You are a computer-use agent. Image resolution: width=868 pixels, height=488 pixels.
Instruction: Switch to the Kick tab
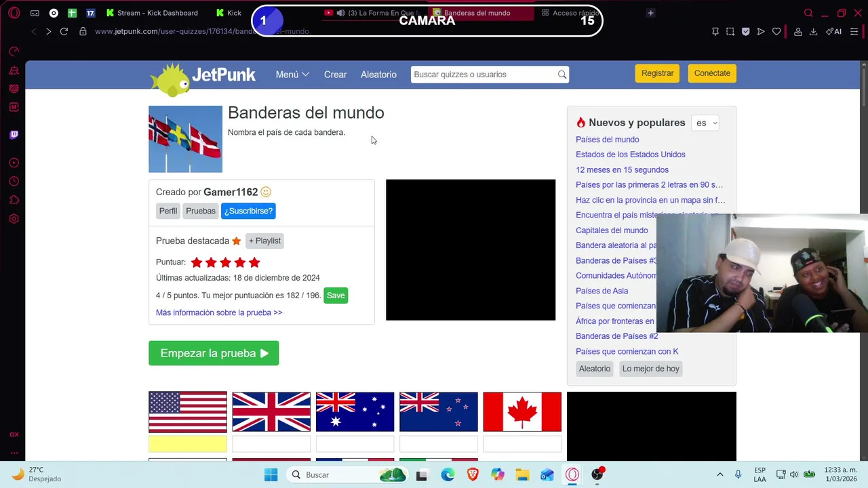231,13
